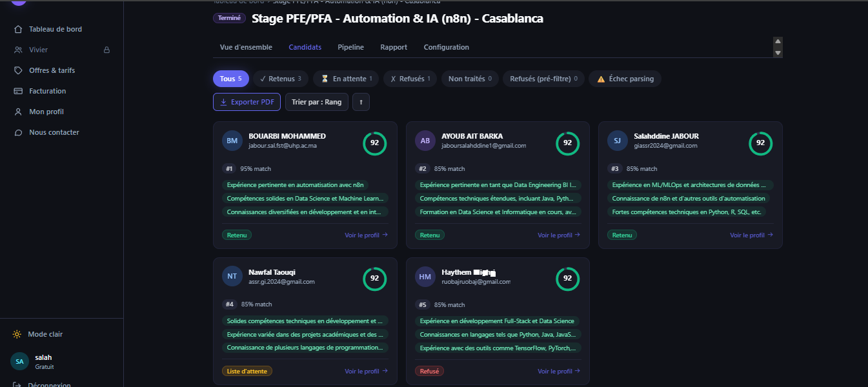This screenshot has width=868, height=387.
Task: Click tag Expérience pertinente en automatisation avec n8n
Action: coord(296,184)
